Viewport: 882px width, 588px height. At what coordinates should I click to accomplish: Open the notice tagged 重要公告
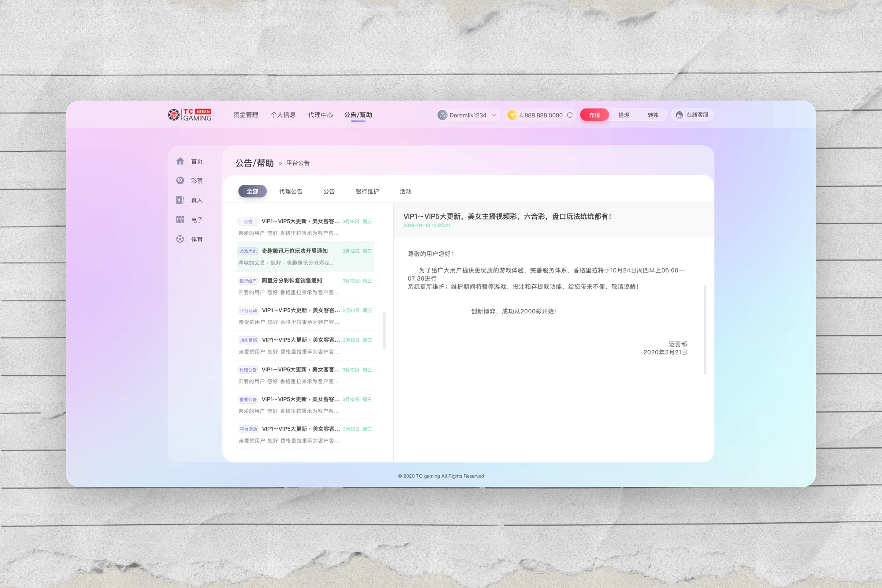[305, 404]
